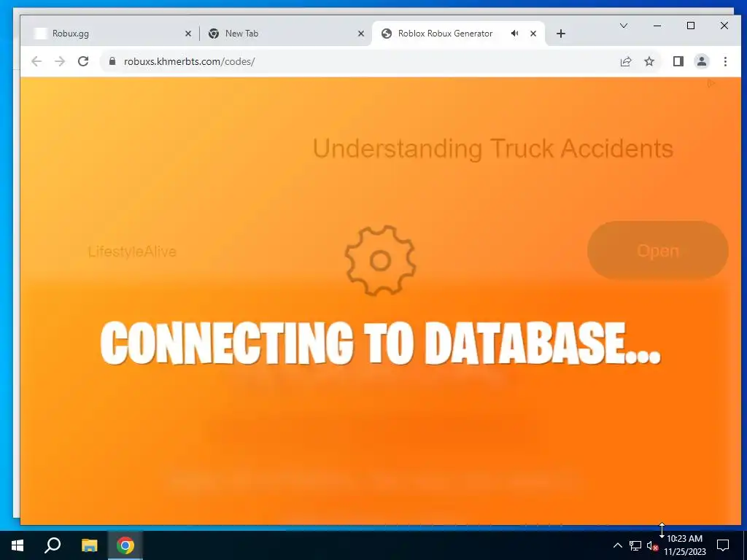
Task: Click the loading gear icon
Action: click(380, 260)
